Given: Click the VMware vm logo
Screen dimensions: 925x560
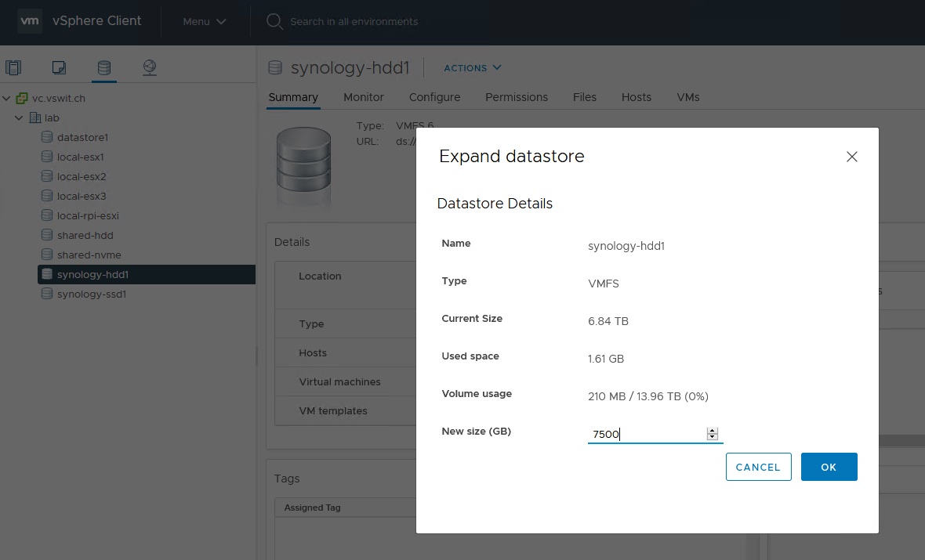Looking at the screenshot, I should click(30, 21).
